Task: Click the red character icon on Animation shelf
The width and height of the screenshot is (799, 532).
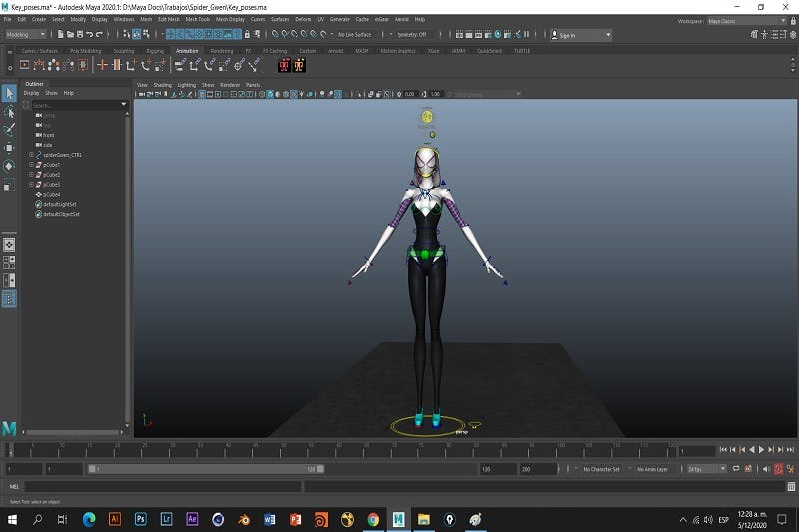Action: (x=284, y=65)
